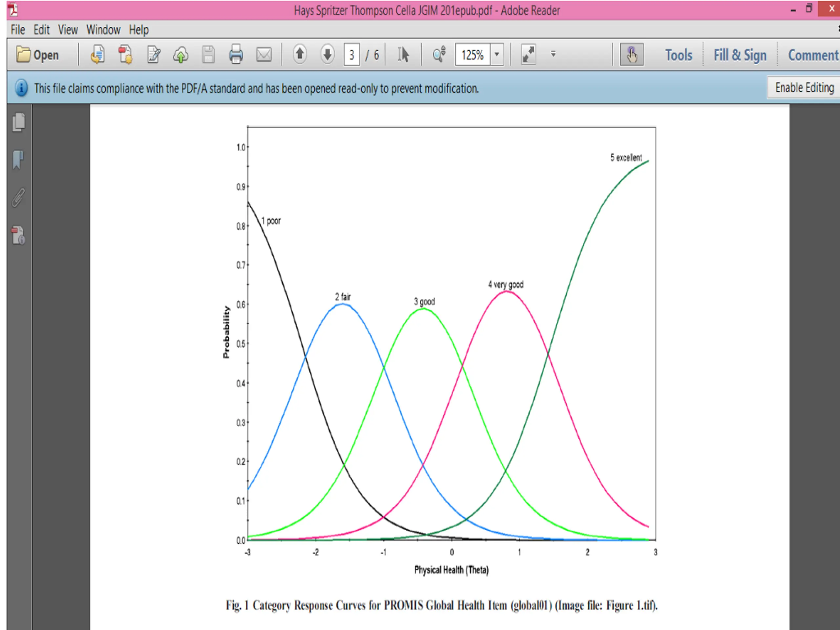Click the "2 fair" curve label
Image resolution: width=840 pixels, height=630 pixels.
[x=343, y=297]
